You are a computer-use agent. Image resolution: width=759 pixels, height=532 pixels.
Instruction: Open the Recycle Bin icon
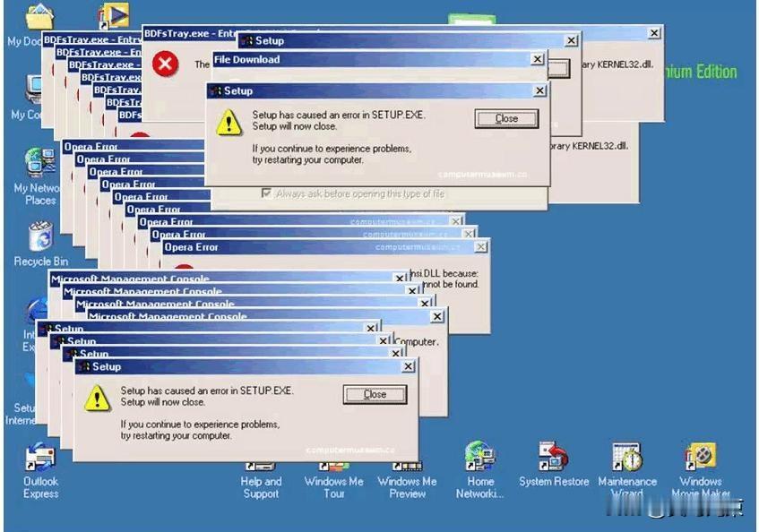tap(40, 236)
